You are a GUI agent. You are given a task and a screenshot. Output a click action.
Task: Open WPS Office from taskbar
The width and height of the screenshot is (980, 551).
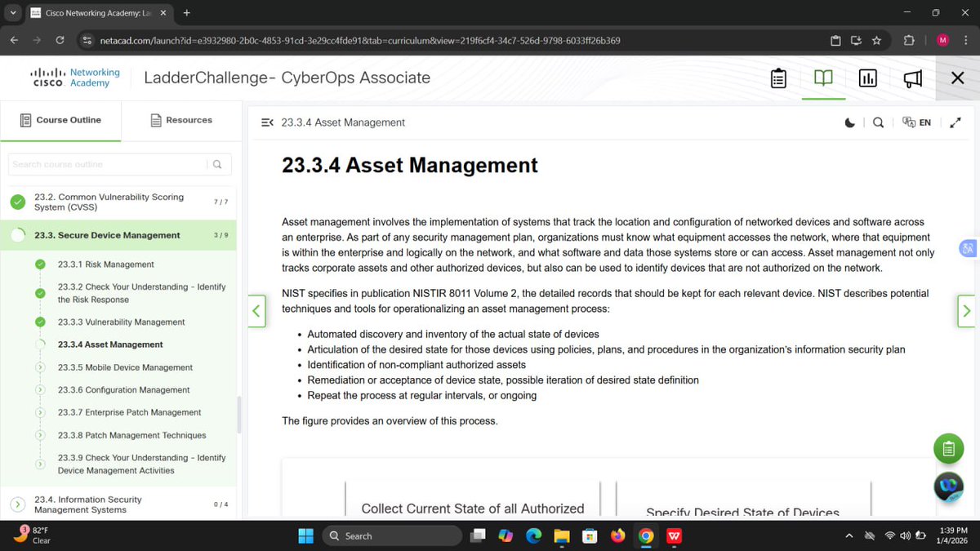click(675, 535)
